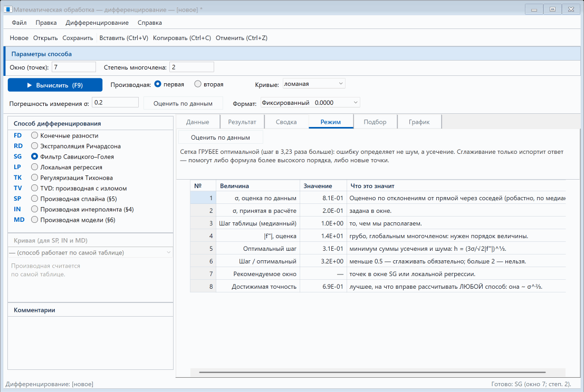This screenshot has height=392, width=584.
Task: Click Оценить по данным inside the Режим tab
Action: click(x=221, y=138)
